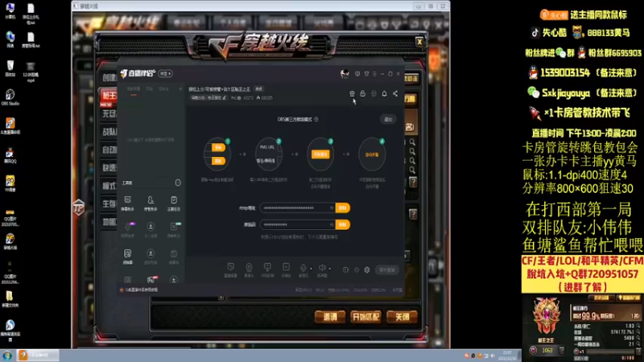The image size is (644, 362).
Task: Click 关闭 close button in CrossFire lobby
Action: (402, 317)
